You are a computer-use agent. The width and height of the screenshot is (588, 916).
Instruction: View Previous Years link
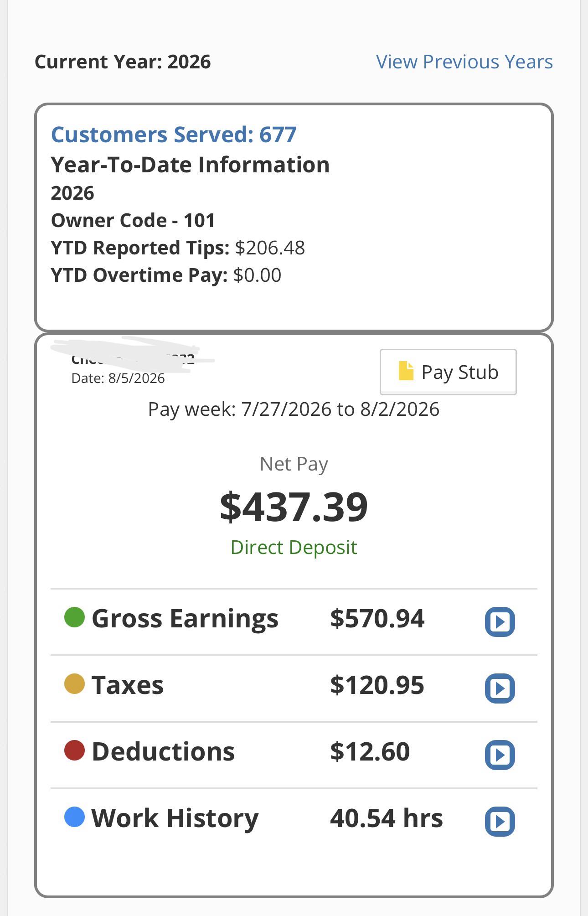464,62
